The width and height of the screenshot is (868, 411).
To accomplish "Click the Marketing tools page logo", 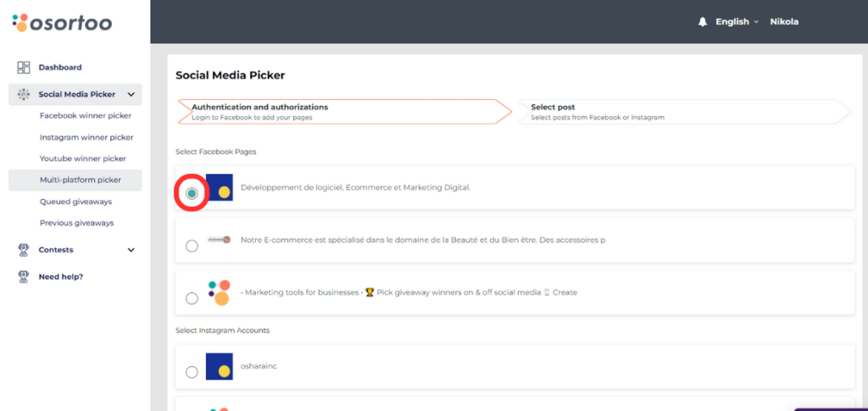I will (219, 292).
